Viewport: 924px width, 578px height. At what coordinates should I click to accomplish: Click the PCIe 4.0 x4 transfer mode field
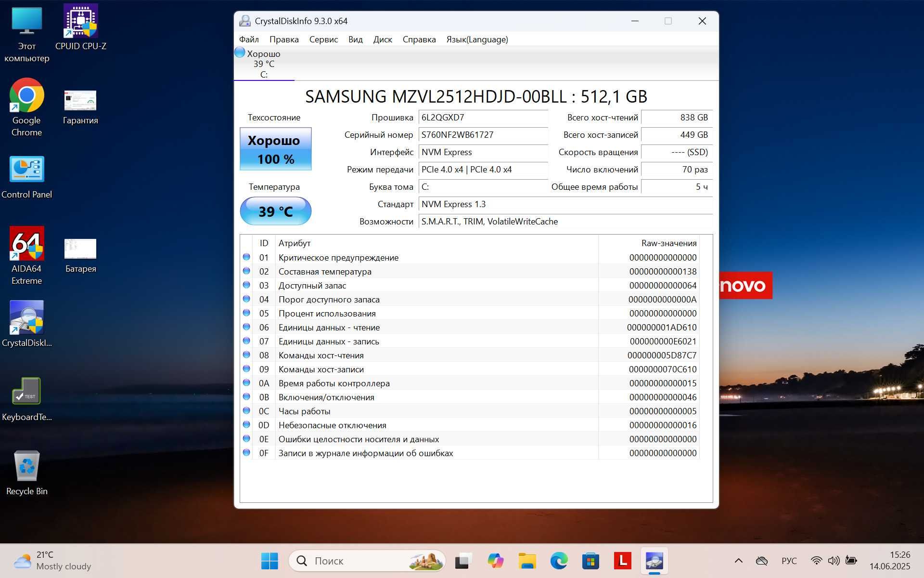483,170
